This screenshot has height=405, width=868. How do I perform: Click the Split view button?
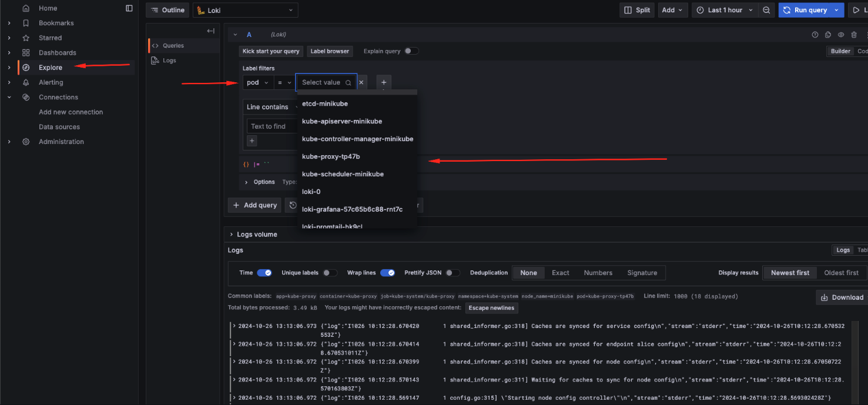637,10
